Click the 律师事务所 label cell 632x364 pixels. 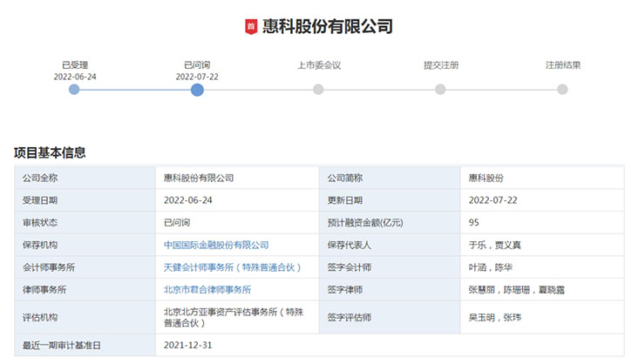(x=85, y=289)
